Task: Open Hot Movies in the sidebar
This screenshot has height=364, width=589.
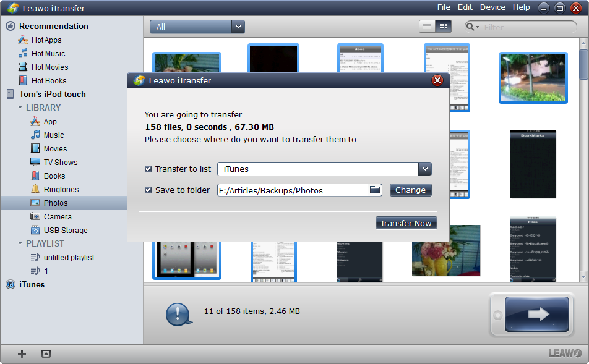Action: tap(49, 67)
